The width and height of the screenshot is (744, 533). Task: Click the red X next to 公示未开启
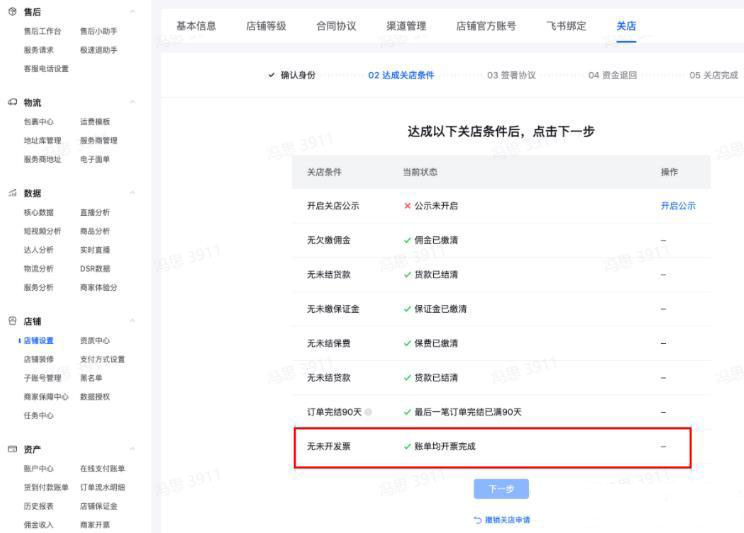tap(407, 206)
